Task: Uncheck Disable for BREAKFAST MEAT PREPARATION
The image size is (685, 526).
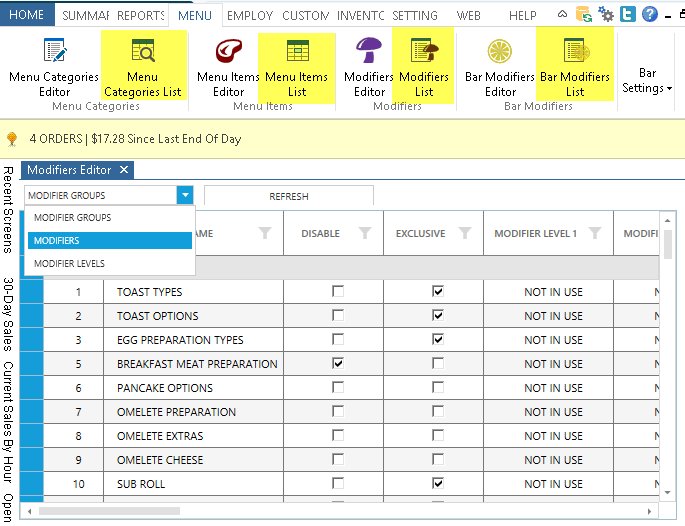Action: click(338, 364)
